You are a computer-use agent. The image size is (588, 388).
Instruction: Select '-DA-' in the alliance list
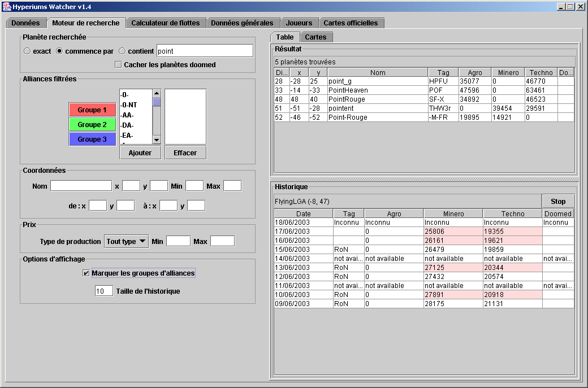(136, 125)
